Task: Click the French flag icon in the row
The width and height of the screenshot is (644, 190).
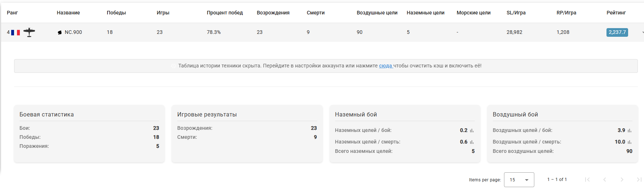Action: click(16, 32)
